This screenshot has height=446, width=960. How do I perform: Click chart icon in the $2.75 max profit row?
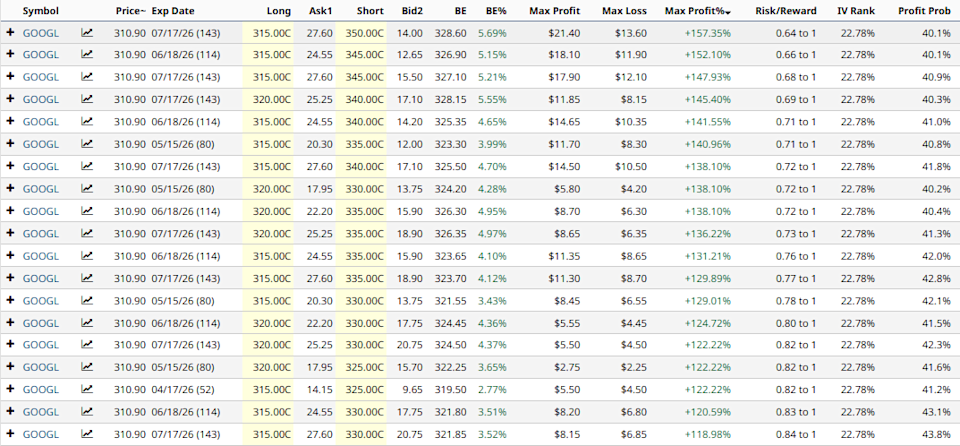click(87, 367)
